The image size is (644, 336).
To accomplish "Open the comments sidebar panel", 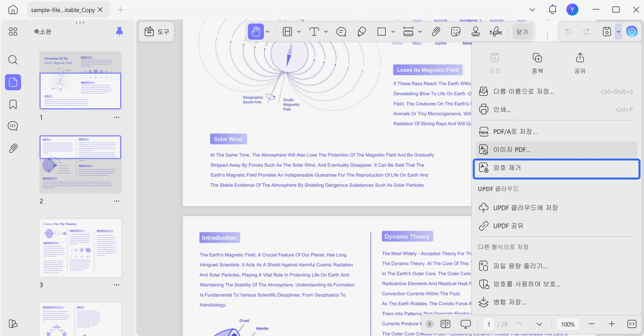I will (13, 126).
